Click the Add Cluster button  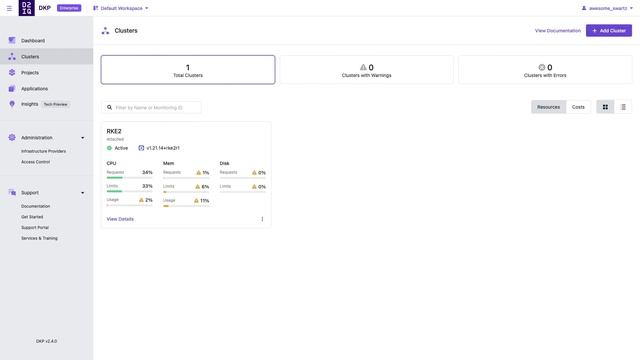coord(609,30)
